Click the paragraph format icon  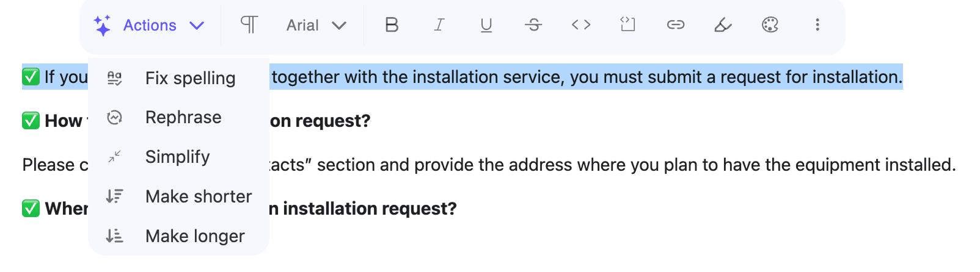pyautogui.click(x=249, y=25)
